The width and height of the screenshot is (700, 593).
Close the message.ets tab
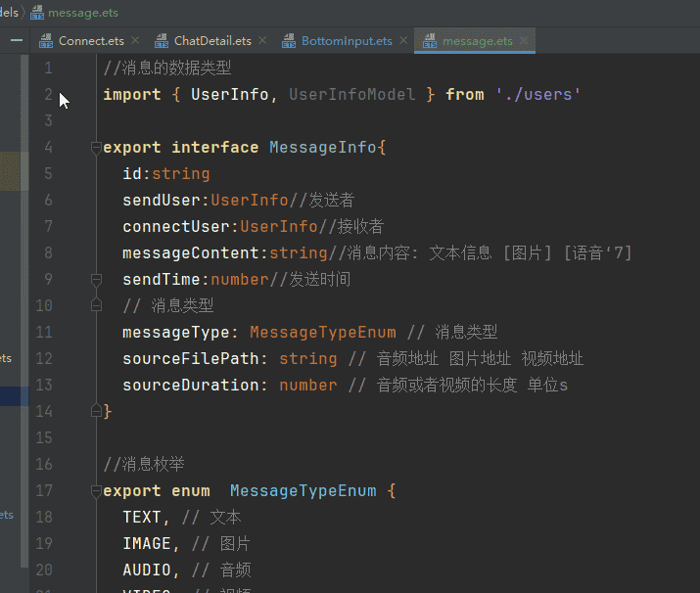tap(524, 41)
